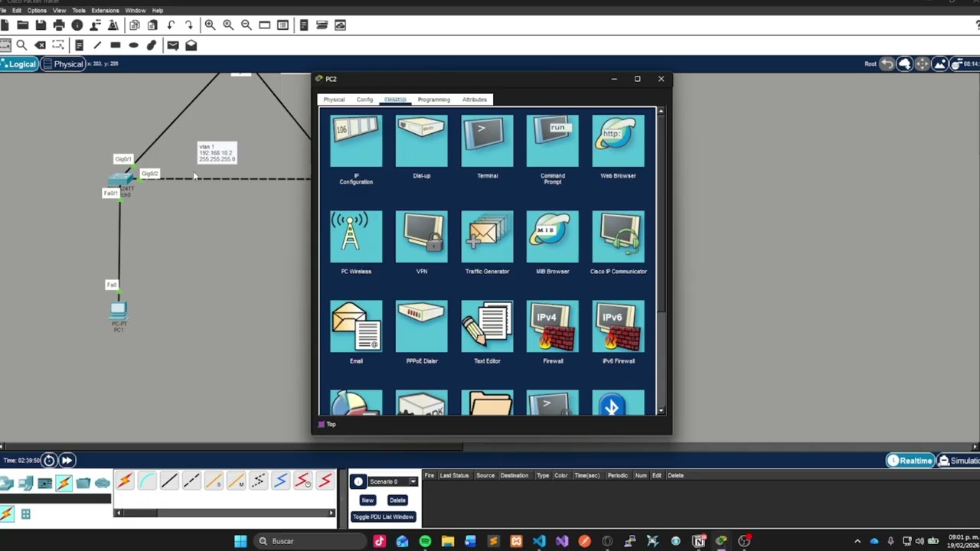
Task: Open the IPv4 Firewall app
Action: tap(553, 327)
